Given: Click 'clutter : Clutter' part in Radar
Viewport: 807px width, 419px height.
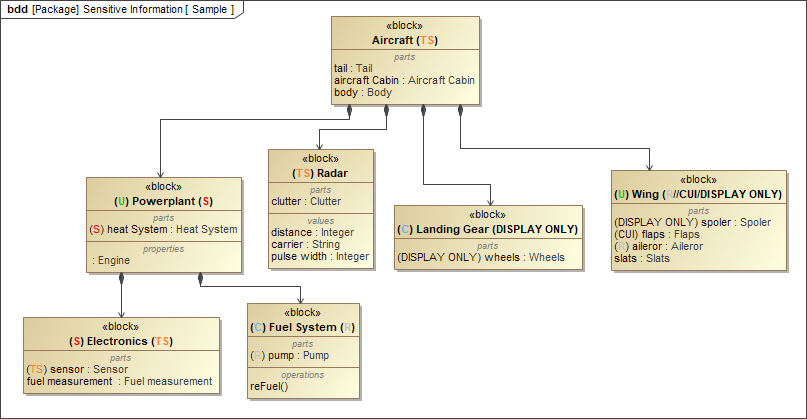Looking at the screenshot, I should pos(306,201).
